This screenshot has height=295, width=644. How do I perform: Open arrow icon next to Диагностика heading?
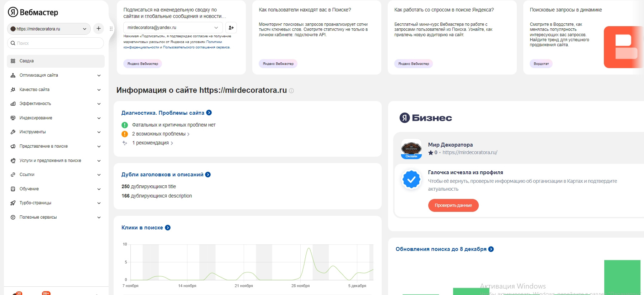[x=209, y=113]
